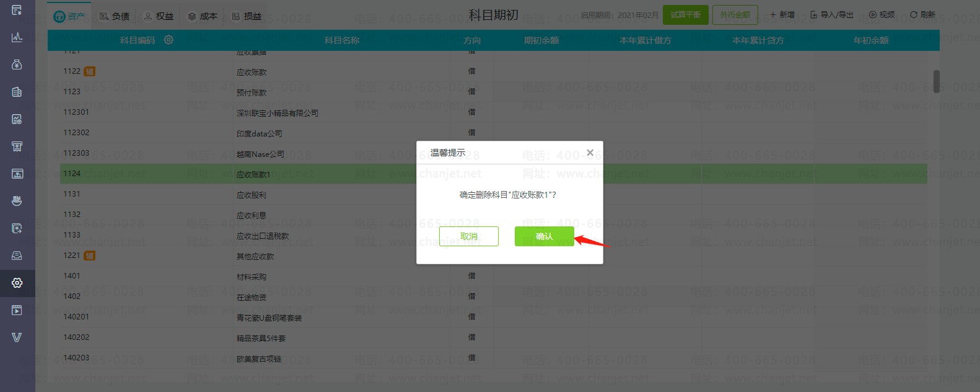Open the tax export icon in sidebar
Viewport: 980px width, 392px height.
(17, 228)
